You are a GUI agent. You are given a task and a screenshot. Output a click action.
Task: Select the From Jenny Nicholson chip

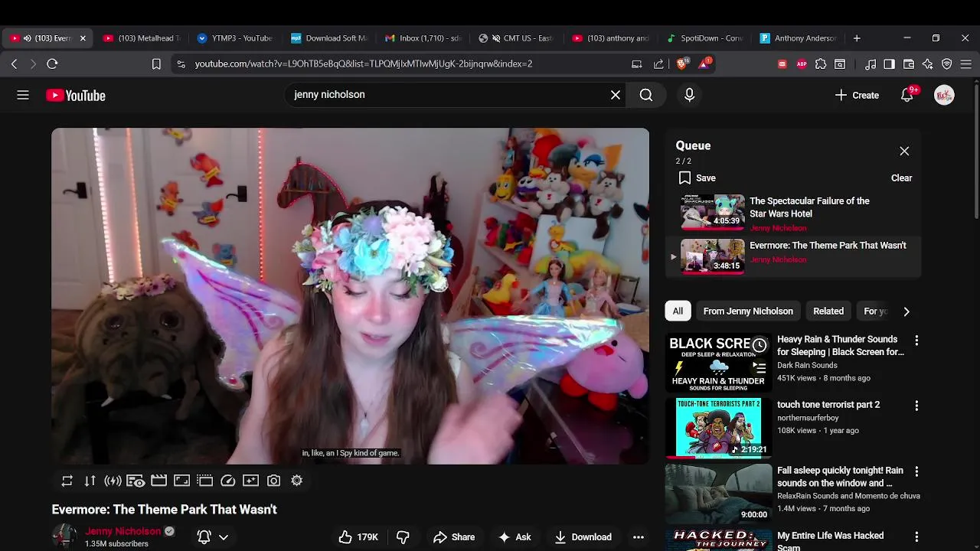(x=748, y=311)
